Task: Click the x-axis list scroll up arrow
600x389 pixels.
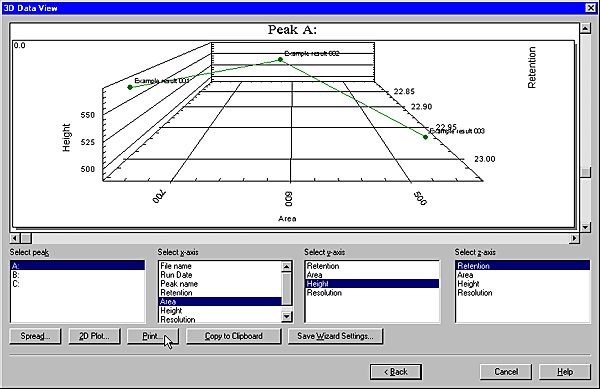Action: point(287,266)
